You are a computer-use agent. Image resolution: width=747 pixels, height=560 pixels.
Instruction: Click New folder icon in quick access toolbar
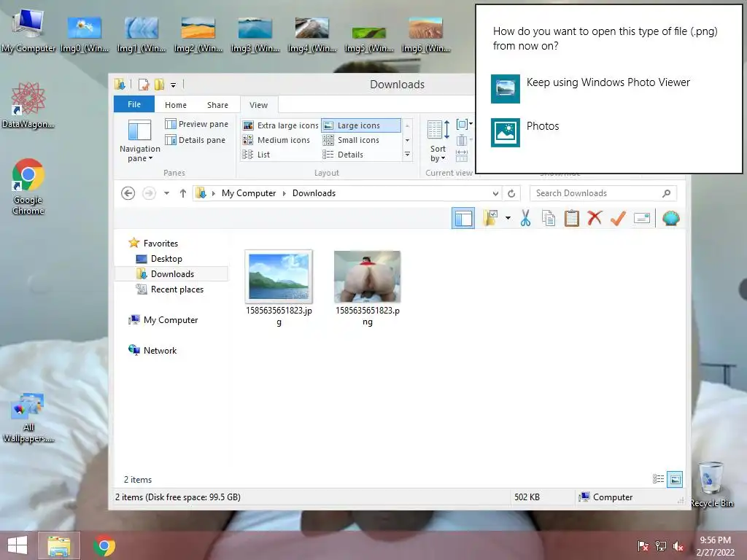(x=160, y=85)
